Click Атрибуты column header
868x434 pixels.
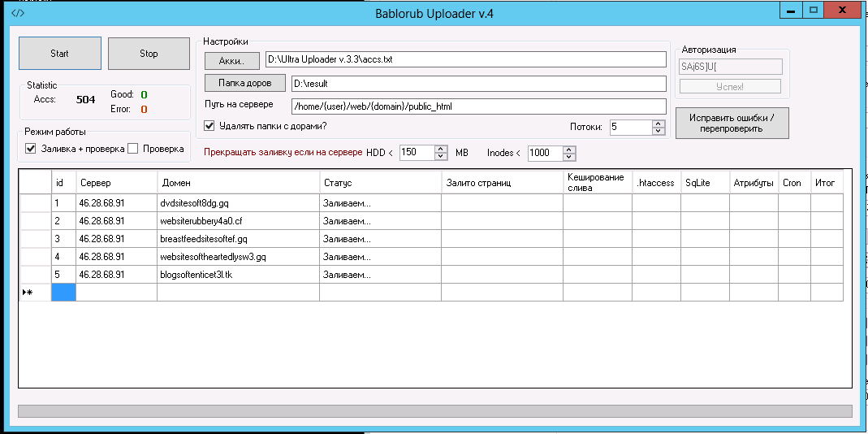pyautogui.click(x=754, y=182)
